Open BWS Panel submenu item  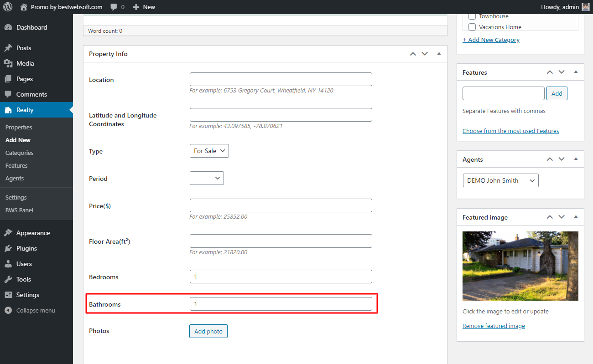(x=19, y=210)
